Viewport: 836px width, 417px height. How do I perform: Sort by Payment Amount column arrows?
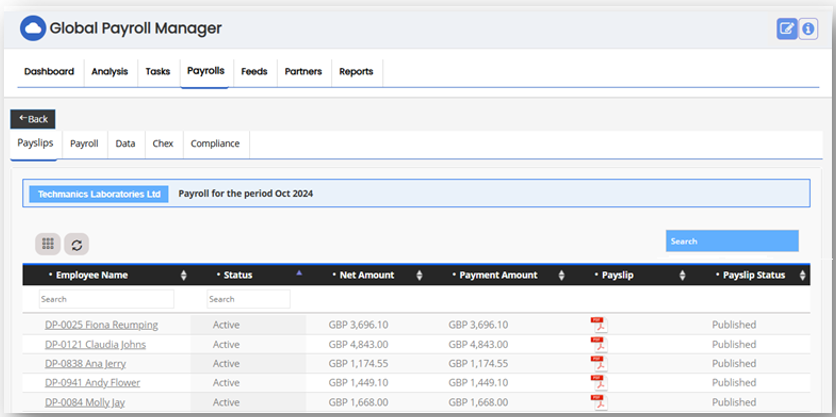click(x=561, y=275)
